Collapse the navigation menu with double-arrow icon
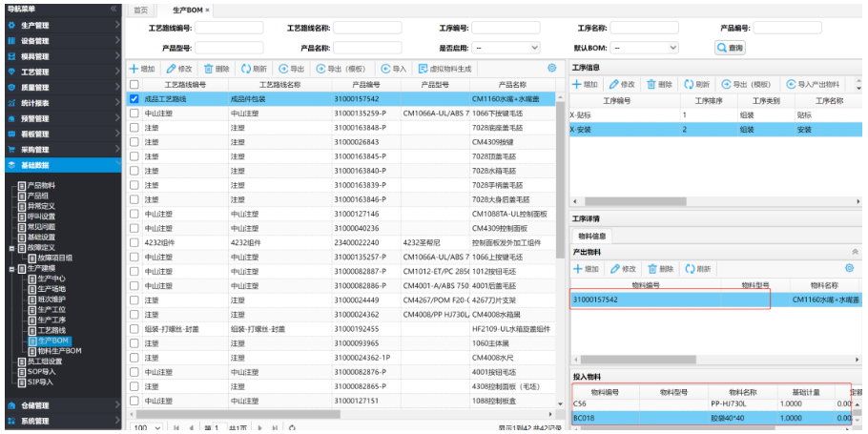Viewport: 868px width, 434px height. tap(114, 9)
